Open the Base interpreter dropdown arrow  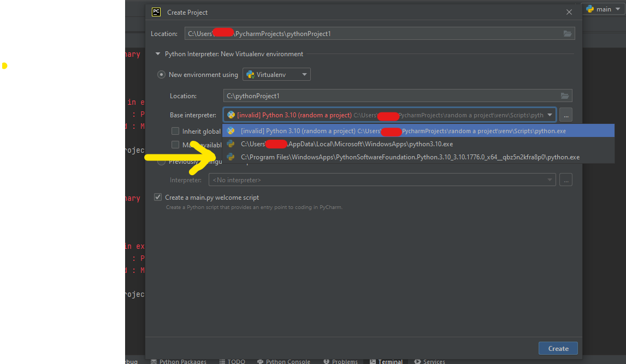[x=550, y=115]
